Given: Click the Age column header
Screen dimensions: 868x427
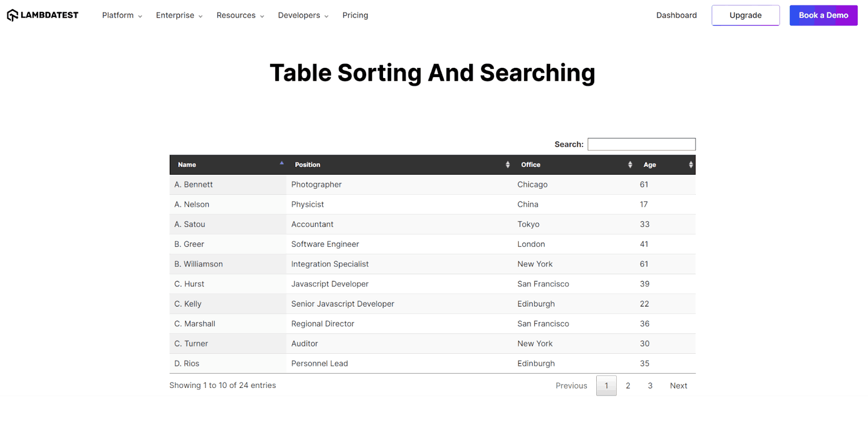Looking at the screenshot, I should (665, 165).
